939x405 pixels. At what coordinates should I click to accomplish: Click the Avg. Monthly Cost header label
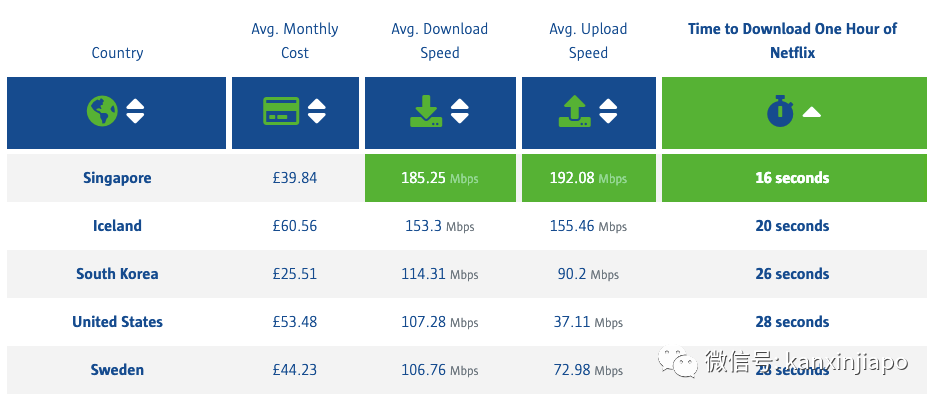click(x=295, y=41)
